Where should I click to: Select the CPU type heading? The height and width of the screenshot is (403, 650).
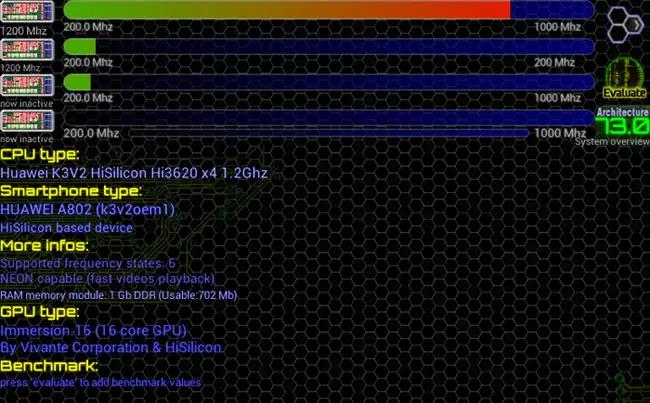pyautogui.click(x=40, y=154)
